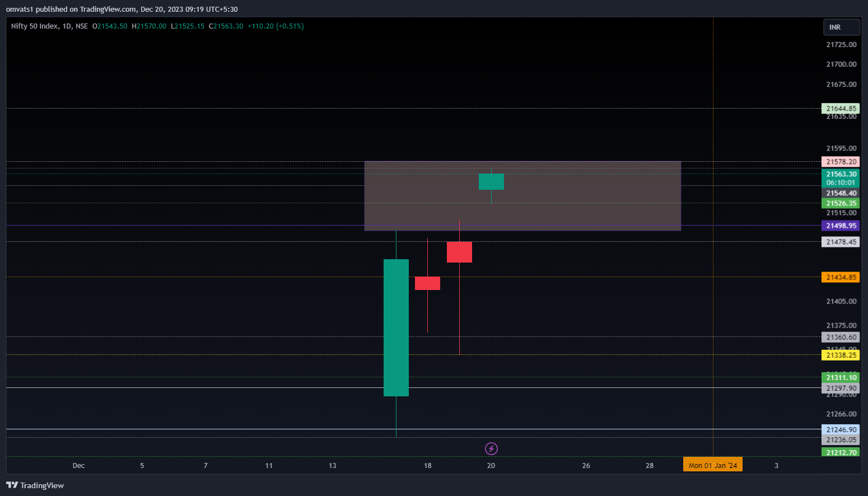Select the yellow 21338.25 price label
This screenshot has width=868, height=496.
pos(841,355)
